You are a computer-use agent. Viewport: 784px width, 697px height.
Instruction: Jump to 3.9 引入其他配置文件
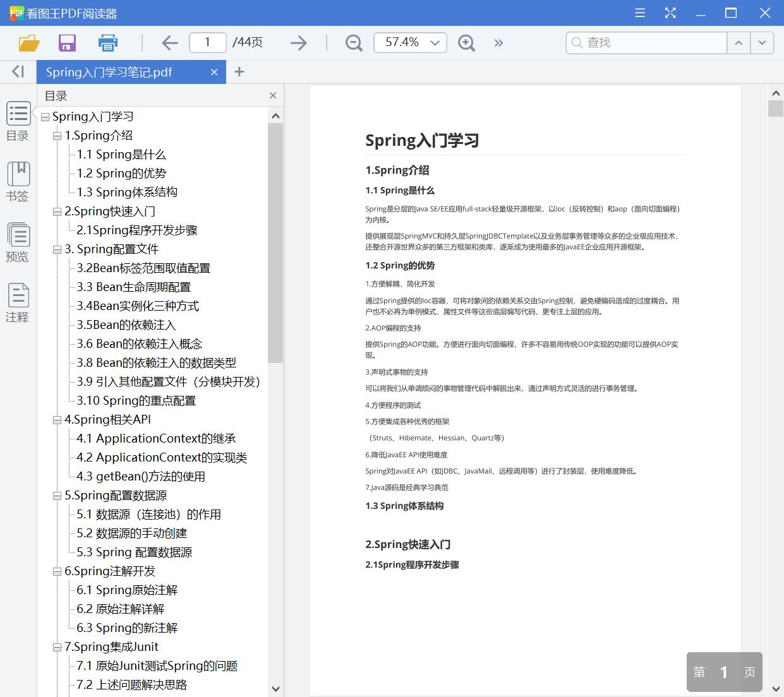[169, 382]
